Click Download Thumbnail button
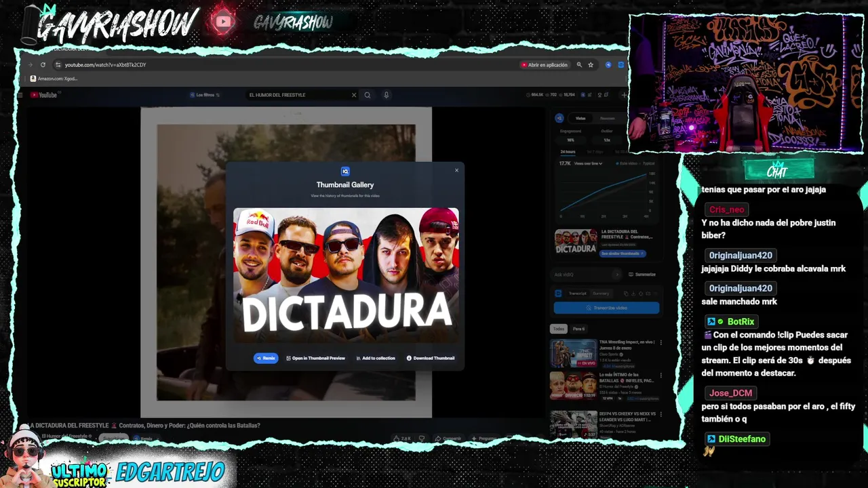Viewport: 868px width, 488px height. pyautogui.click(x=431, y=358)
